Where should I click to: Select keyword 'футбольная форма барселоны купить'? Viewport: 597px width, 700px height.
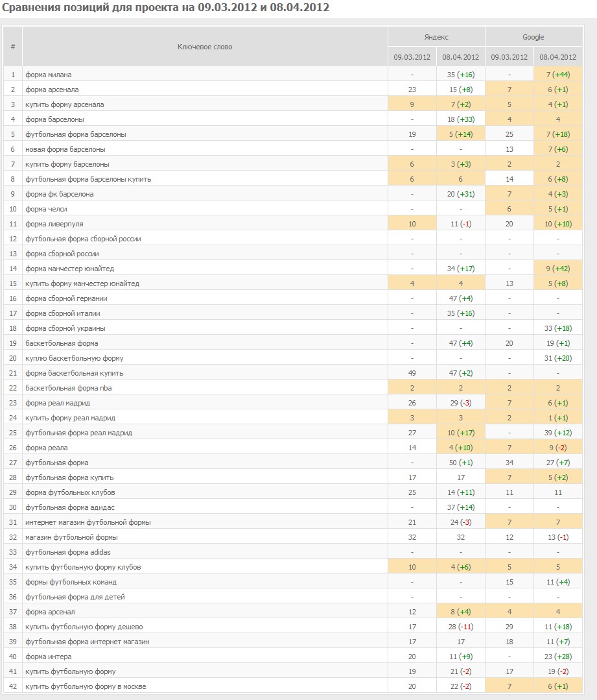pos(88,180)
